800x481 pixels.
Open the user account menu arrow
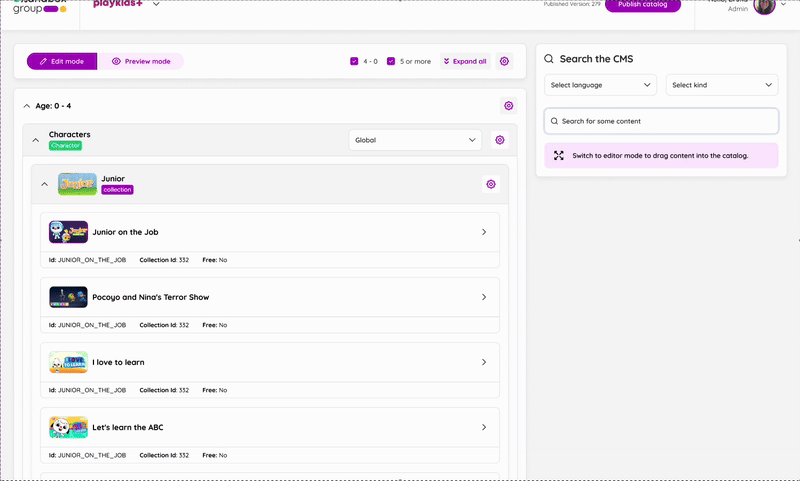point(784,4)
